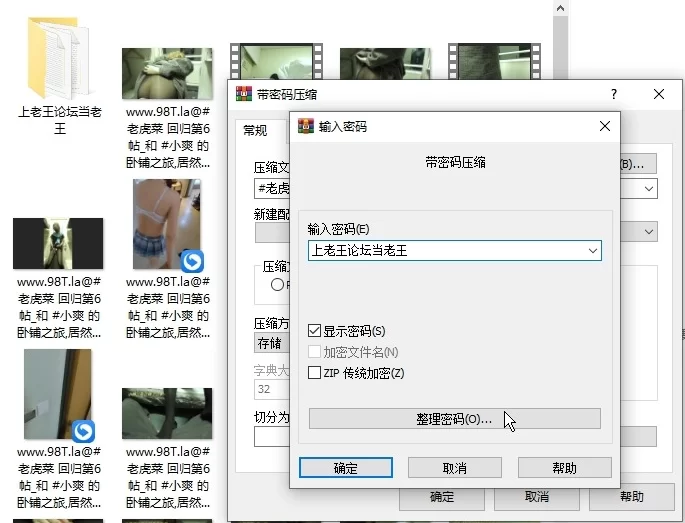Toggle the 显示密码(S) checkbox
685x523 pixels.
click(x=314, y=331)
